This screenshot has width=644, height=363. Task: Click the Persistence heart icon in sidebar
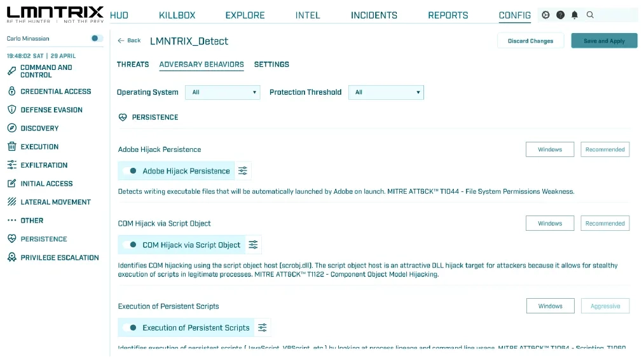(12, 238)
